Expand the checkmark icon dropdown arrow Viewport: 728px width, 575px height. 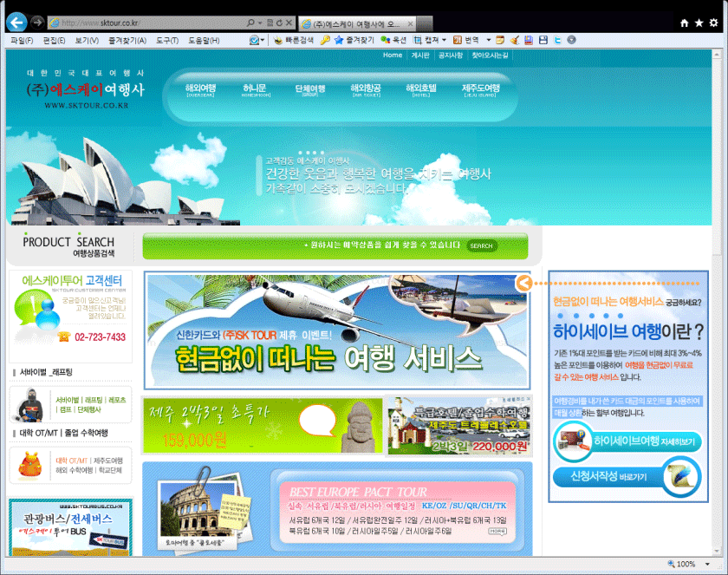pos(263,41)
